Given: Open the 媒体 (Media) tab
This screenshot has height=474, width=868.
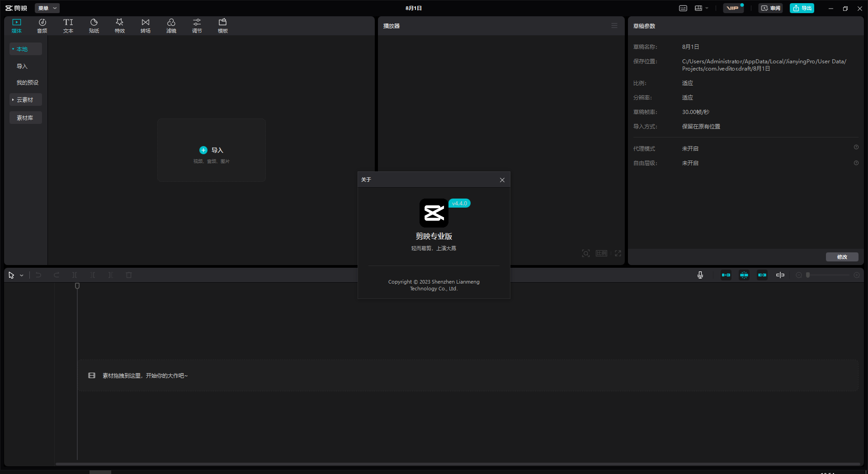Looking at the screenshot, I should 17,26.
